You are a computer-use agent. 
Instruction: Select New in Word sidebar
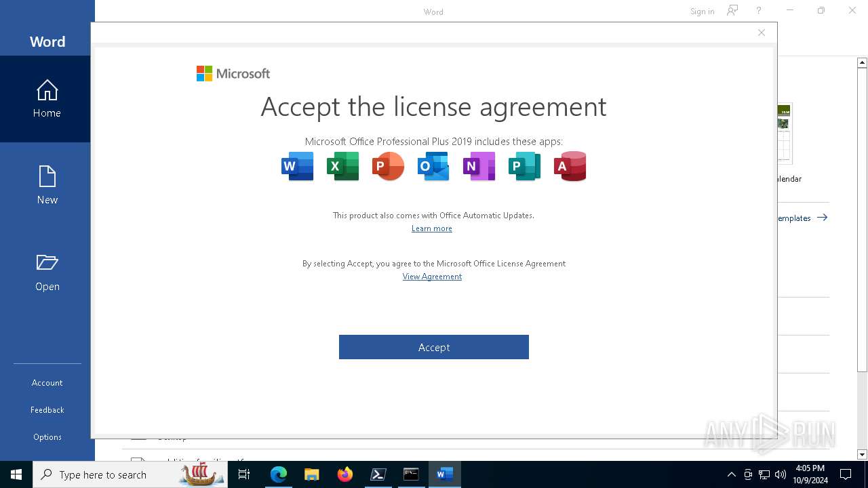pos(47,186)
